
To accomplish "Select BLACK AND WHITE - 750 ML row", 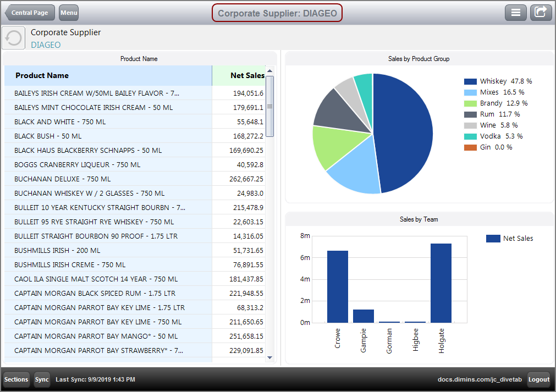I will pos(135,122).
